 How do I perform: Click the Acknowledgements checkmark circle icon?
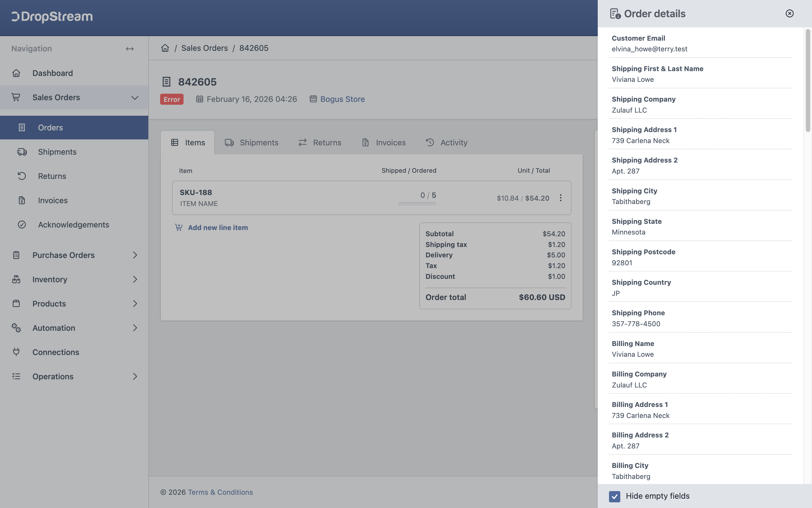[22, 224]
